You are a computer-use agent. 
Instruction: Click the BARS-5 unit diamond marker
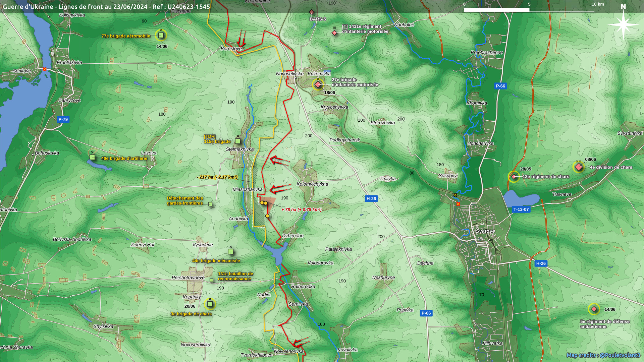(311, 12)
